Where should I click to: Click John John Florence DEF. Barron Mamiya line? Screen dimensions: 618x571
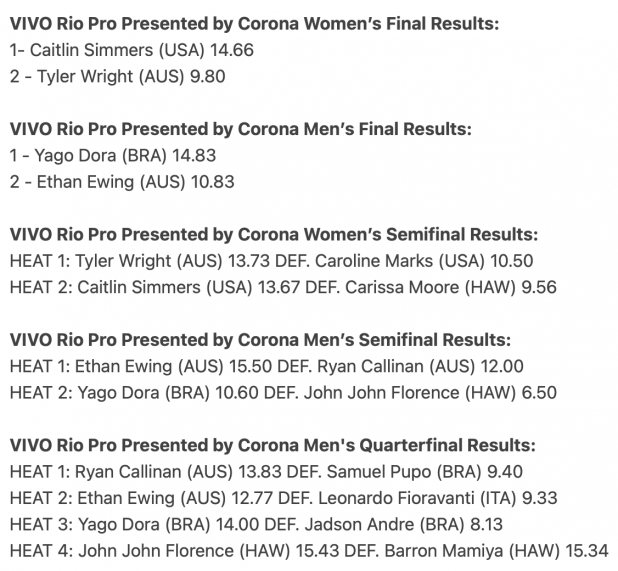click(x=309, y=551)
